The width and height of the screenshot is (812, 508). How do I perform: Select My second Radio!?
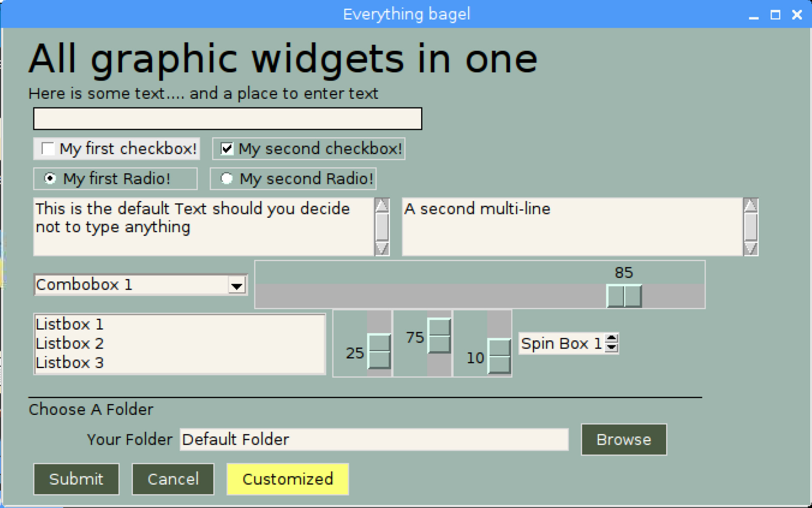226,178
